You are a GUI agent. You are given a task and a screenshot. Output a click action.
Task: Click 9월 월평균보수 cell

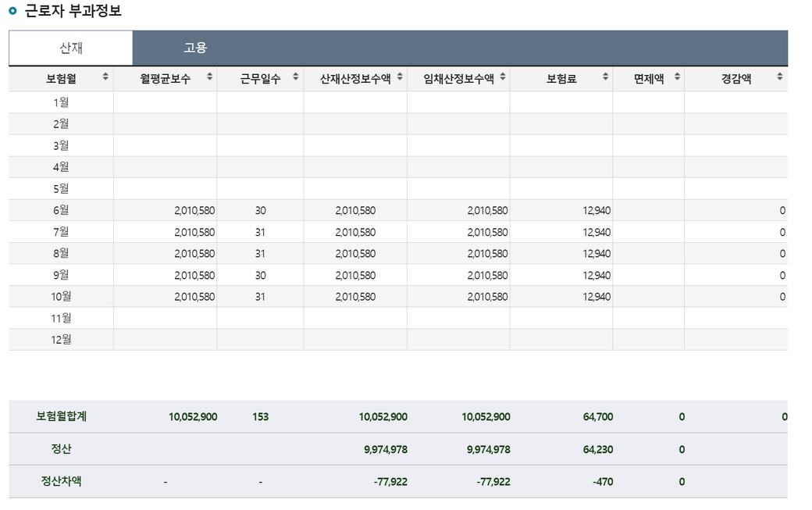tap(194, 276)
